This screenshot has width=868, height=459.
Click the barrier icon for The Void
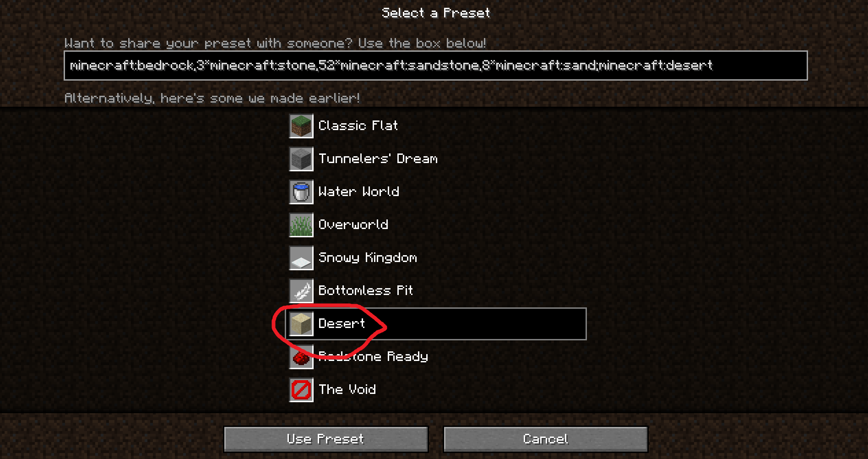pyautogui.click(x=301, y=390)
